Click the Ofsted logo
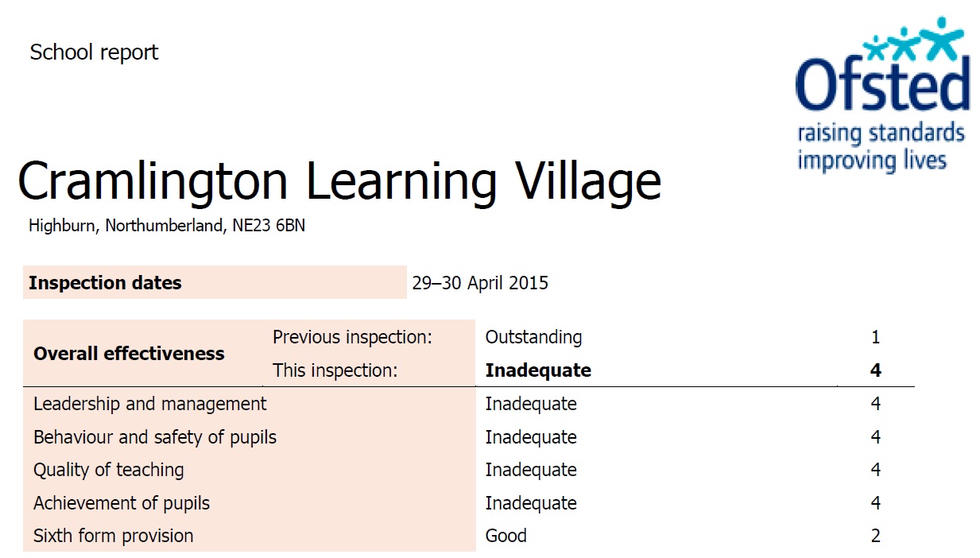The height and width of the screenshot is (558, 980). click(882, 76)
